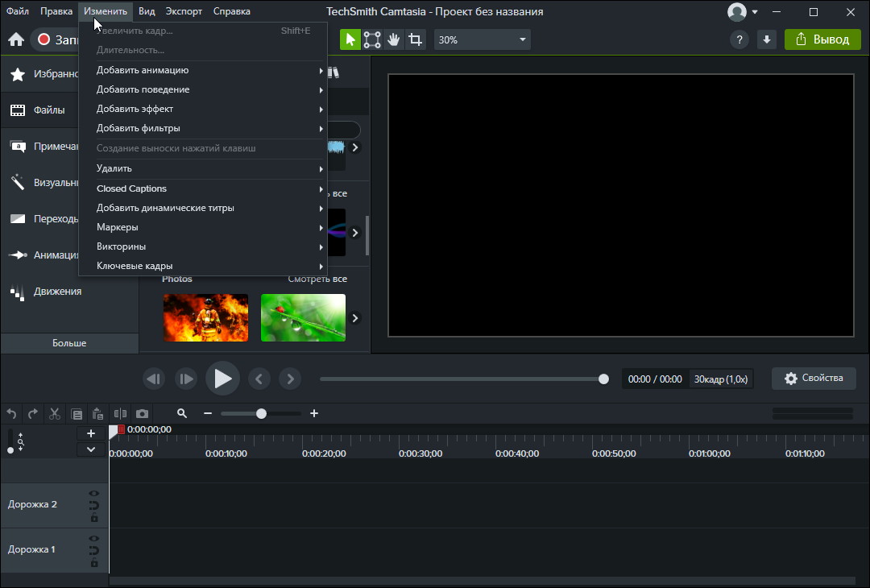Open the Вид menu

147,11
